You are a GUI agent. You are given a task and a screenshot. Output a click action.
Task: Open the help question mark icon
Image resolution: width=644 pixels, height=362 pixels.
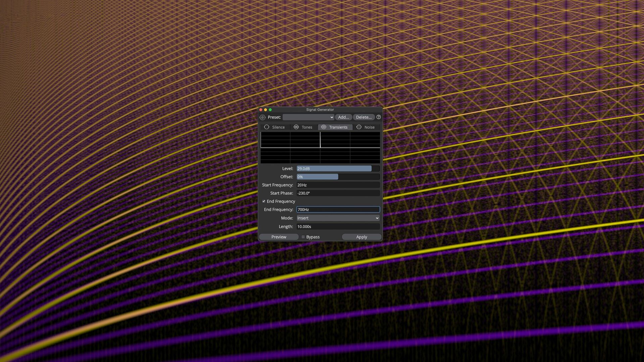[x=379, y=117]
